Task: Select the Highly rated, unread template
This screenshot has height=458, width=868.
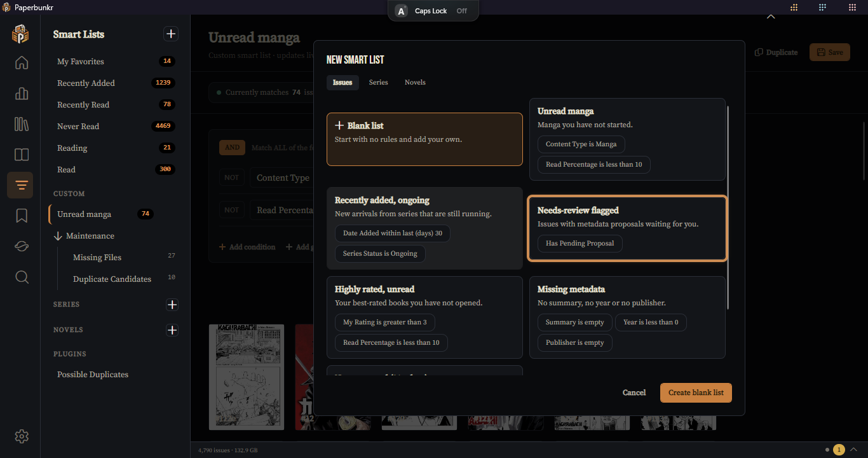Action: 424,317
